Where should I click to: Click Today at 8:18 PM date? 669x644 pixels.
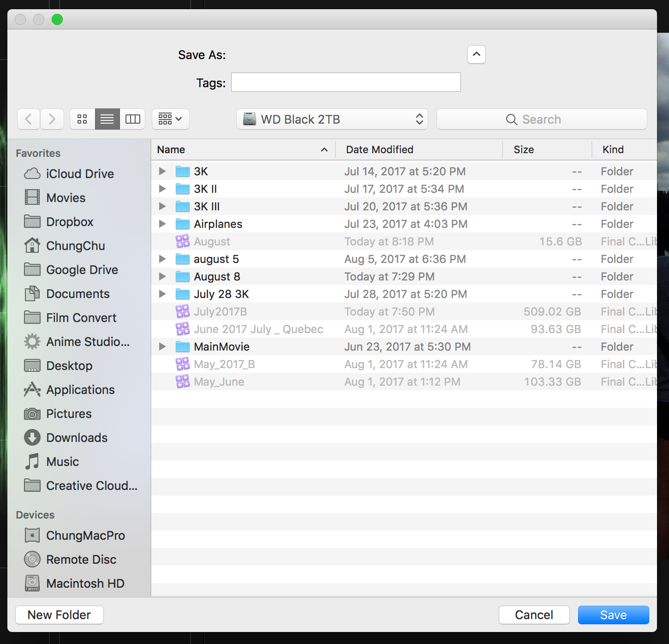click(x=389, y=241)
